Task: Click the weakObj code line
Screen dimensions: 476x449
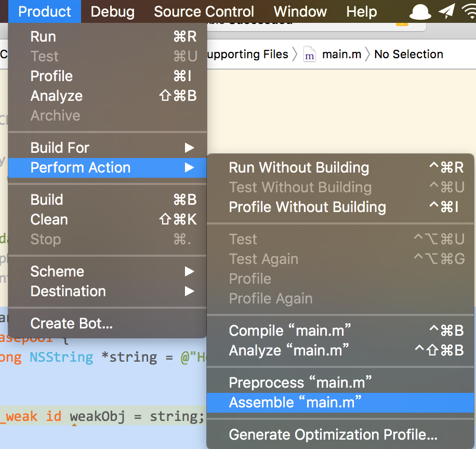Action: (103, 416)
